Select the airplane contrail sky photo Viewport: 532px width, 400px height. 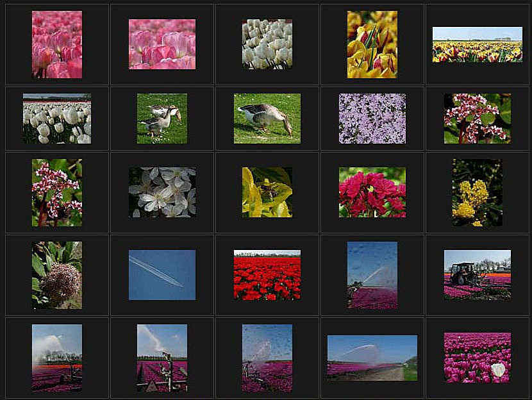coord(162,275)
